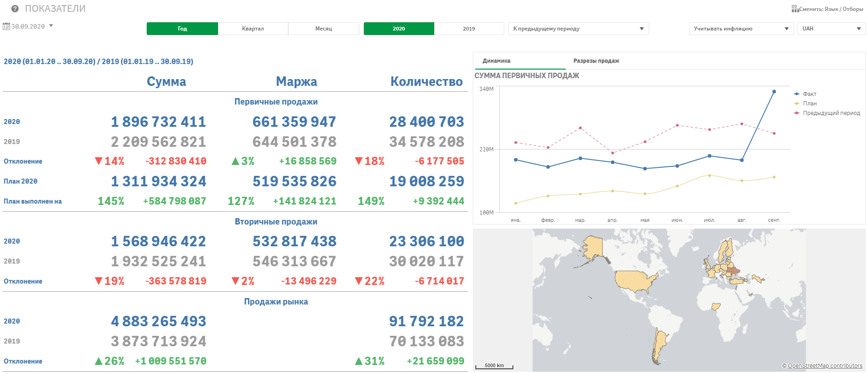Image resolution: width=868 pixels, height=374 pixels.
Task: Click the red down arrow beside 14%
Action: click(x=99, y=161)
